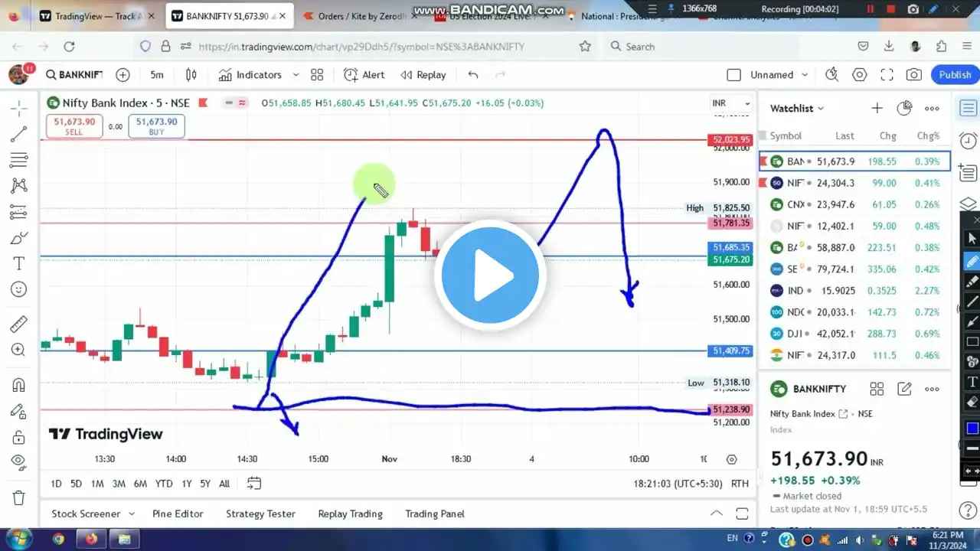This screenshot has width=980, height=551.
Task: Open the emoji icons tool
Action: click(19, 289)
